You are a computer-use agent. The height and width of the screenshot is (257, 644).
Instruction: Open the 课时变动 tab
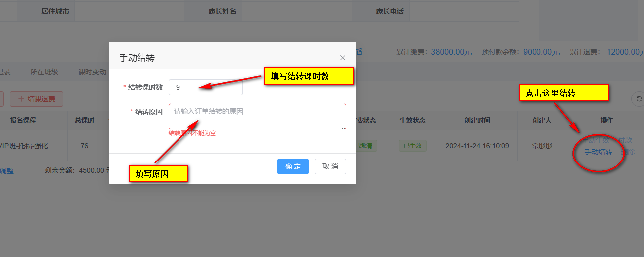coord(92,72)
